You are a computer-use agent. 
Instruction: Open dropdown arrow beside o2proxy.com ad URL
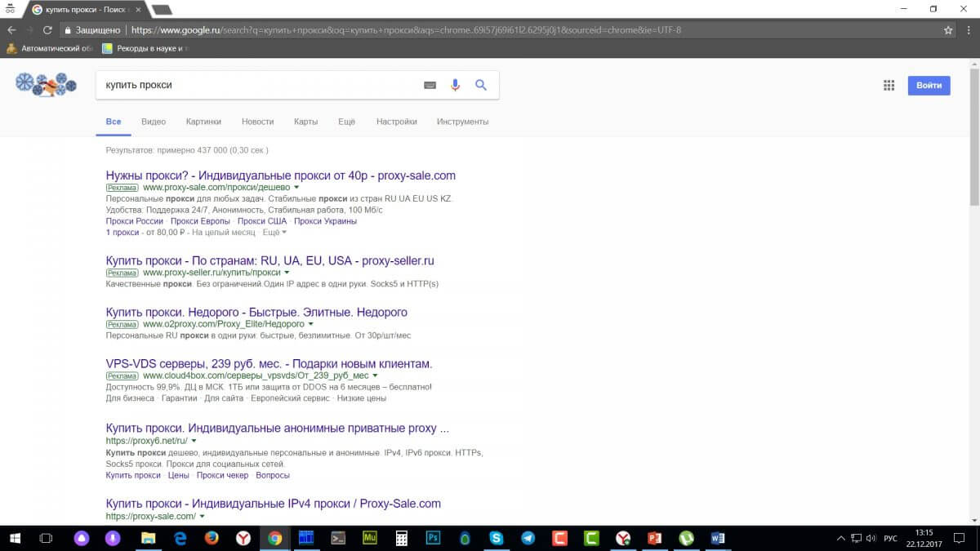(311, 324)
